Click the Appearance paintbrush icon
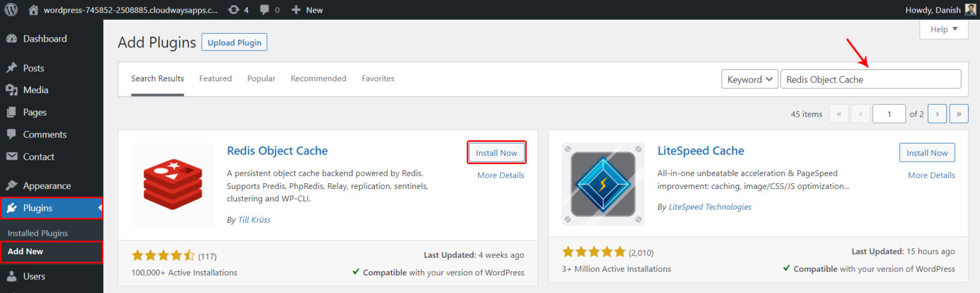This screenshot has width=980, height=293. click(11, 186)
